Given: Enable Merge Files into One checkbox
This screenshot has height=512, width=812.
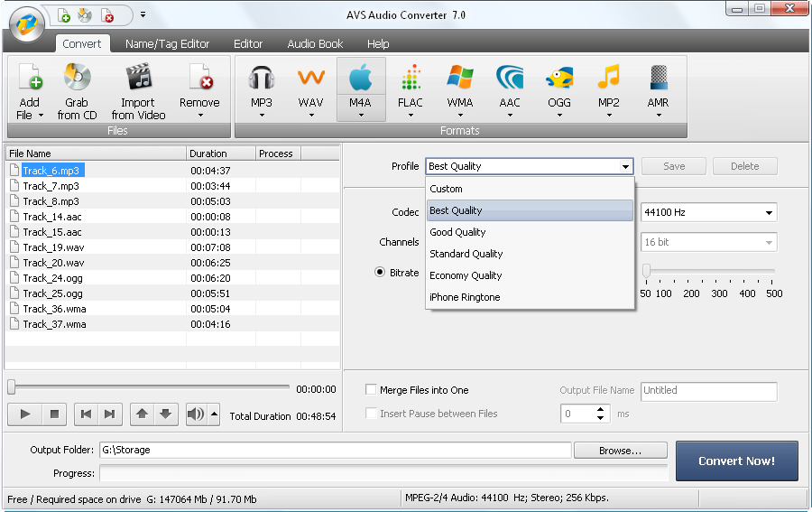Looking at the screenshot, I should point(371,389).
